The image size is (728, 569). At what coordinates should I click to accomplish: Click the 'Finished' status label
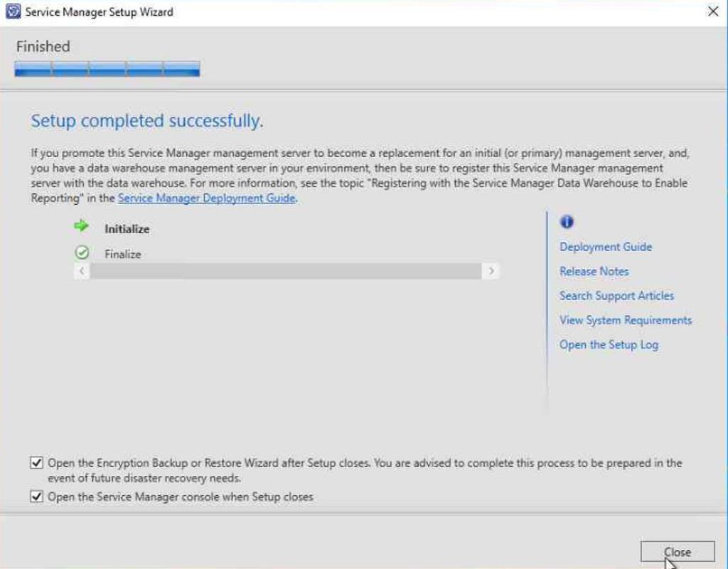pos(43,46)
